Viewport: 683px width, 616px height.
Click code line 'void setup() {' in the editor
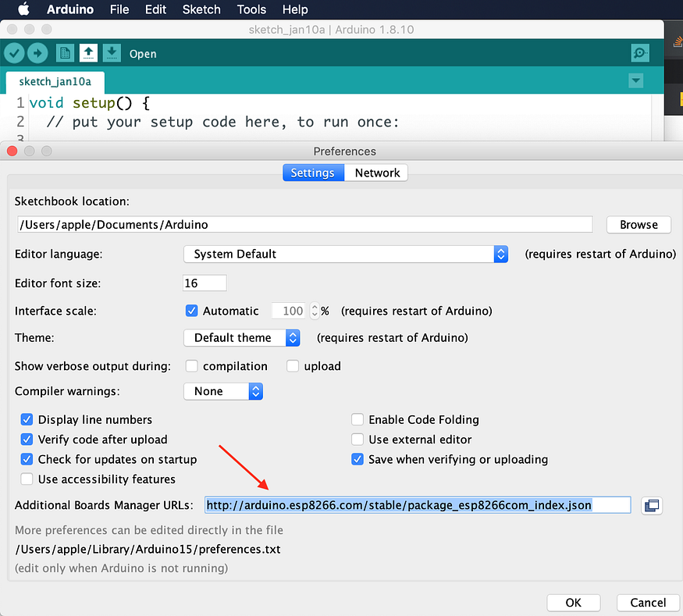pyautogui.click(x=89, y=103)
